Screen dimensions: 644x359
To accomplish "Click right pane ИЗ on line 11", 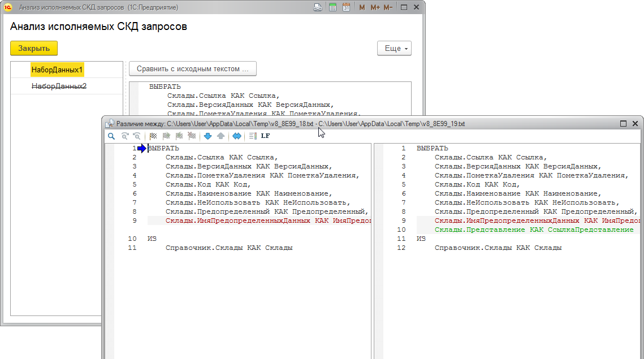I will point(421,239).
